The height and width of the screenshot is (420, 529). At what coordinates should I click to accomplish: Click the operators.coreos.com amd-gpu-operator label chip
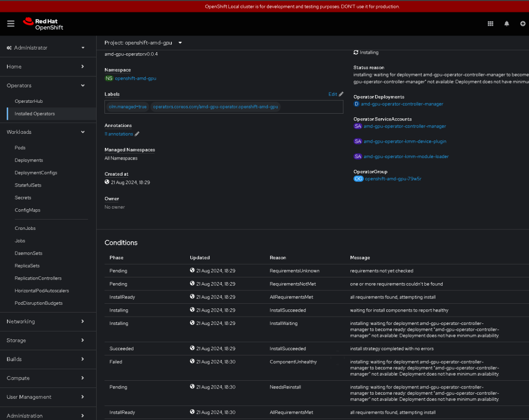[216, 107]
